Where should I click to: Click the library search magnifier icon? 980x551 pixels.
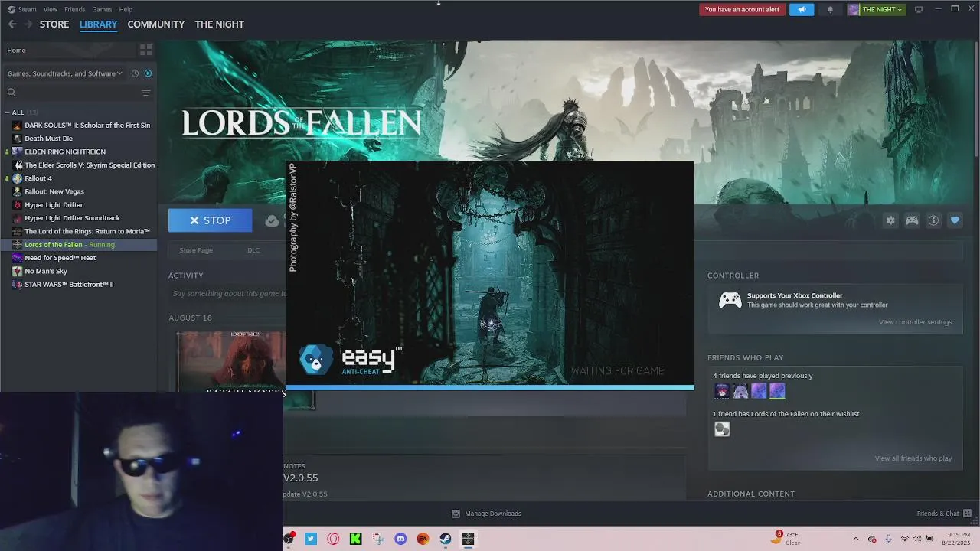click(x=11, y=93)
